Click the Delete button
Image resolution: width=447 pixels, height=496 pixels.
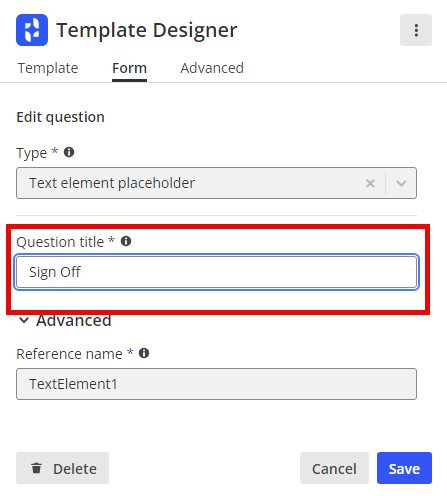[62, 468]
